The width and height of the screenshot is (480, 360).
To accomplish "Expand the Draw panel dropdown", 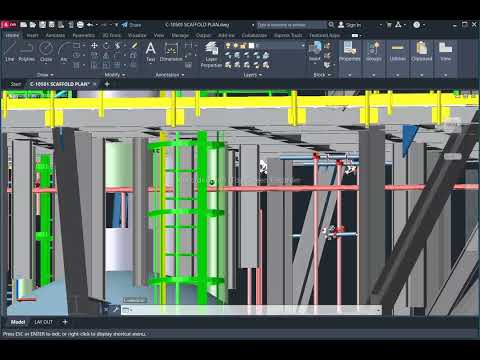I will 45,75.
